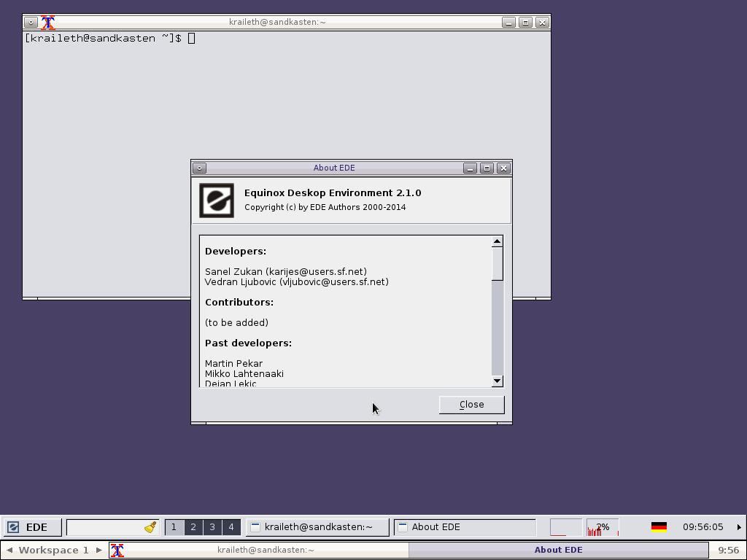Image resolution: width=747 pixels, height=560 pixels.
Task: Click the CPU usage monitor applet
Action: 603,527
